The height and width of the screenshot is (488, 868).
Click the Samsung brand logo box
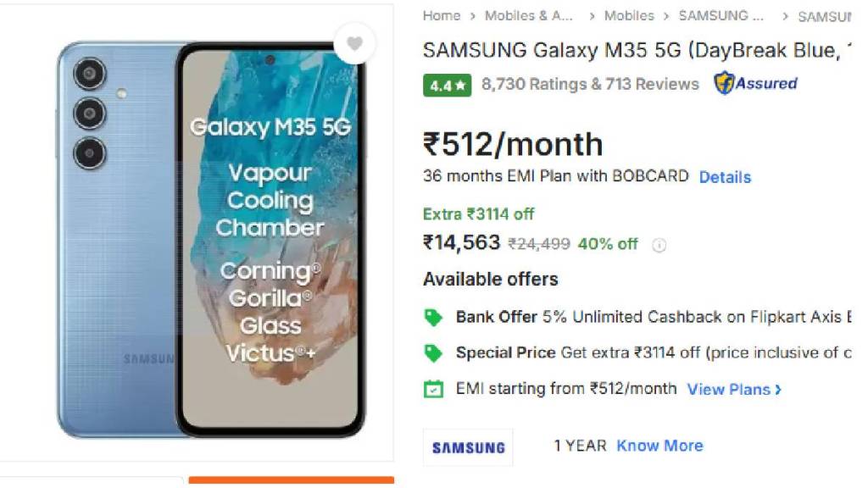coord(468,447)
